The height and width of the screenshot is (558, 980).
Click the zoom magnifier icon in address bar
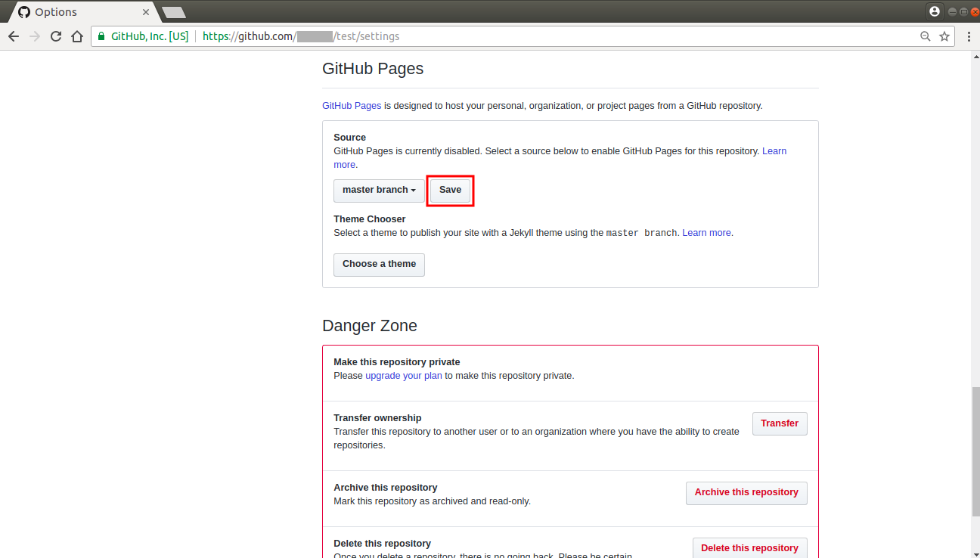pos(925,36)
